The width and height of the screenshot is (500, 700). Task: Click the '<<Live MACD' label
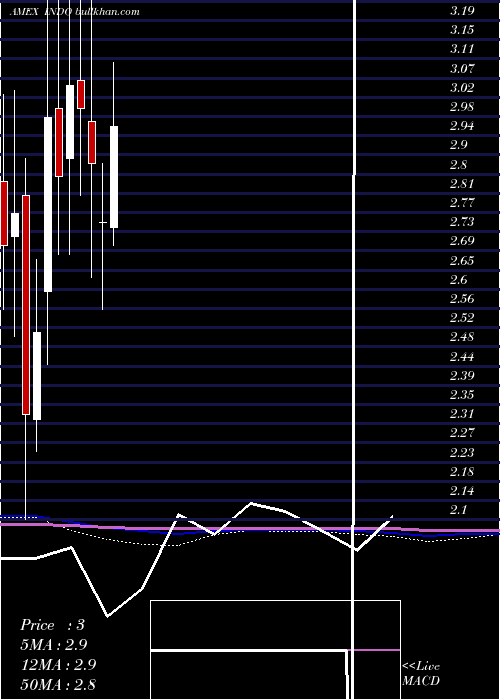(421, 673)
